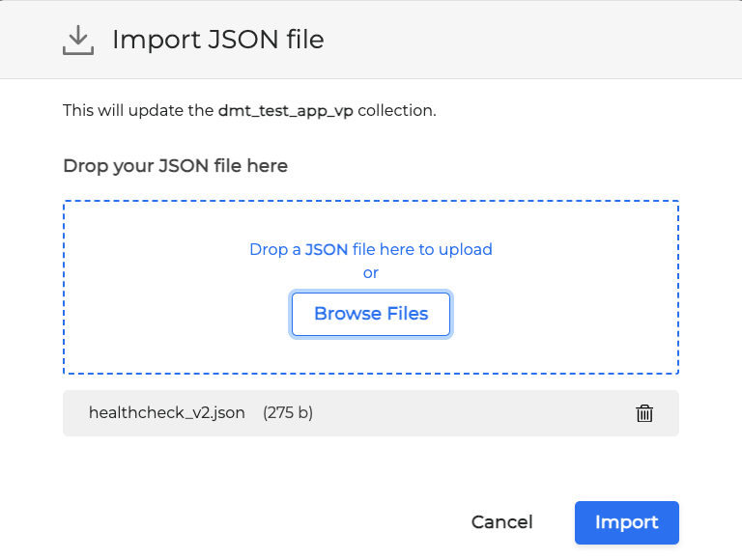Click the 'This will update the' text
Viewport: 742px width, 560px height.
pos(137,110)
